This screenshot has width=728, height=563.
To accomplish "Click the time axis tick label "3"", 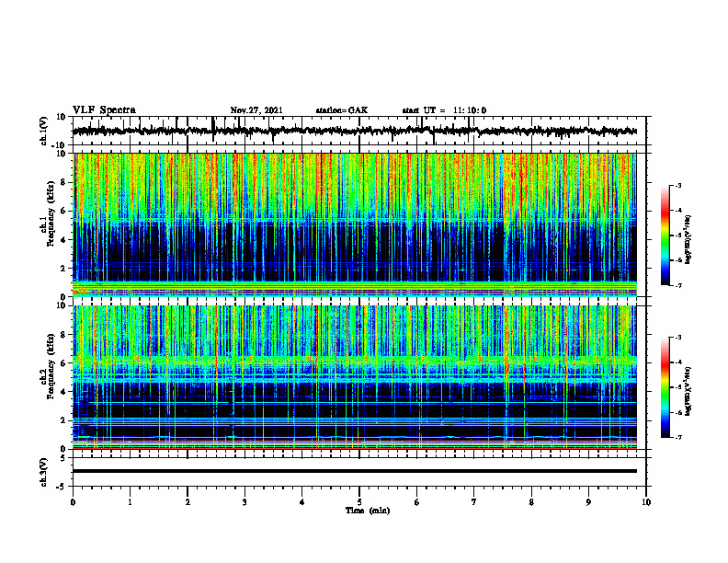I will coord(245,502).
